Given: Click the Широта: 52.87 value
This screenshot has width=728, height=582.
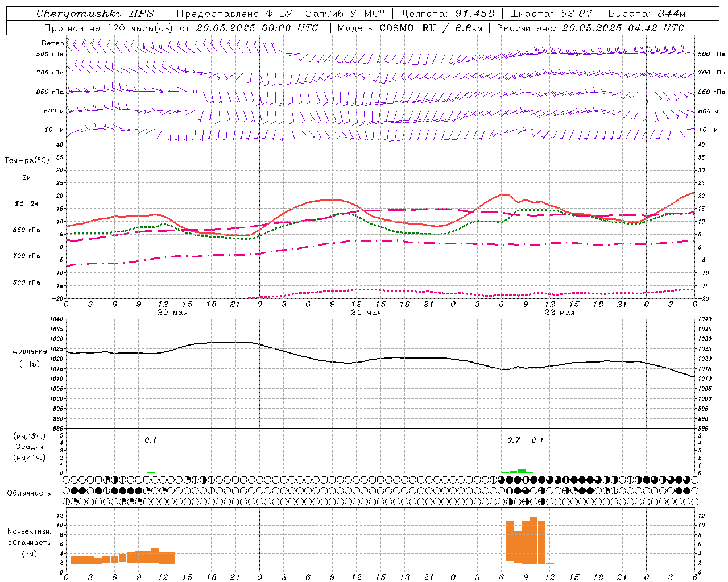Looking at the screenshot, I should [x=551, y=14].
